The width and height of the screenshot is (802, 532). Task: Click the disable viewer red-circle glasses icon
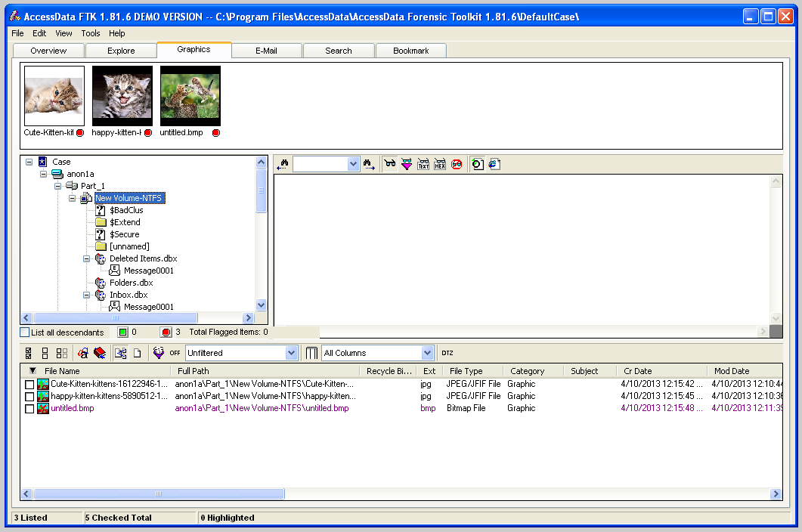click(x=457, y=164)
